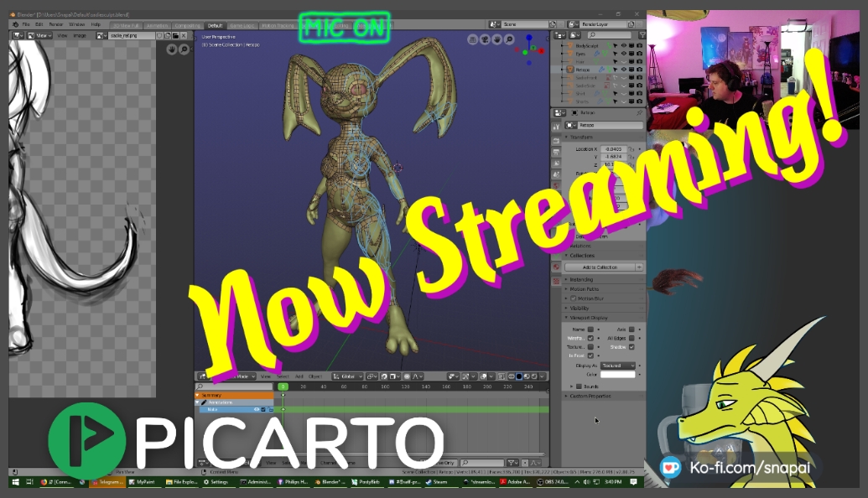The height and width of the screenshot is (498, 868).
Task: Switch to the Motion Tracking workspace tab
Action: tap(278, 25)
